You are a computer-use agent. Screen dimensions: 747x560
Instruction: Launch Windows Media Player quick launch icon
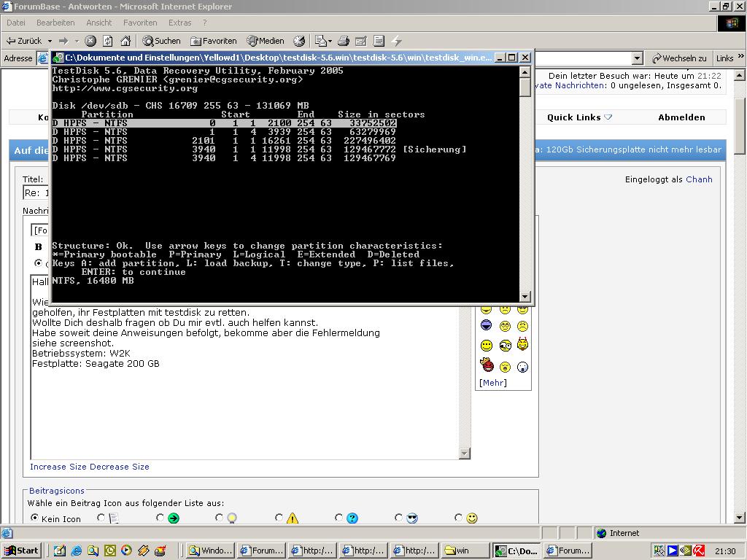[126, 551]
